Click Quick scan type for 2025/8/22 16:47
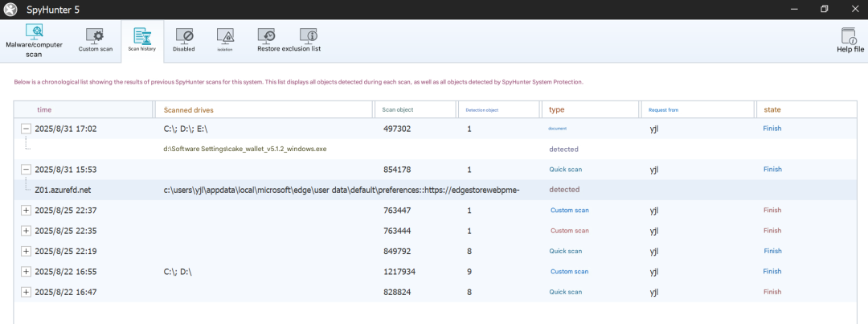Screen dimensions: 868x324 coord(565,292)
